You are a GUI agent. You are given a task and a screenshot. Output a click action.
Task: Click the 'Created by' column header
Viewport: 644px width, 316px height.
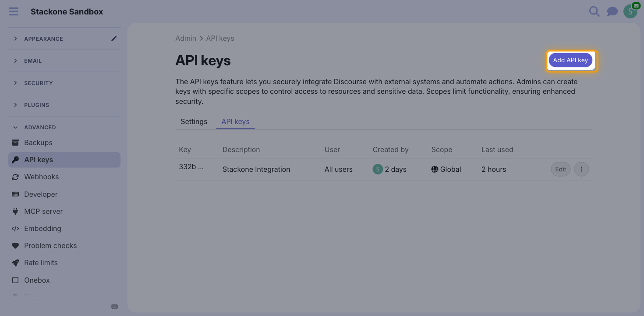pyautogui.click(x=390, y=149)
